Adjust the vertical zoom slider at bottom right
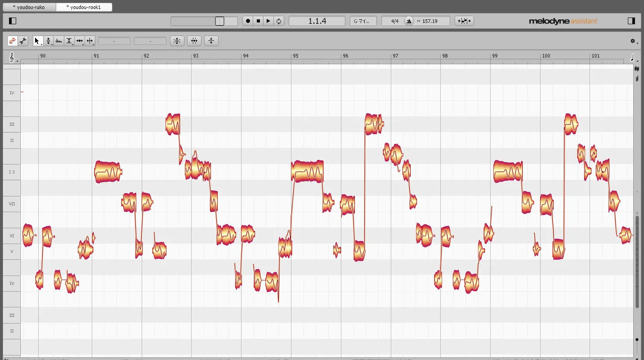 [x=637, y=339]
